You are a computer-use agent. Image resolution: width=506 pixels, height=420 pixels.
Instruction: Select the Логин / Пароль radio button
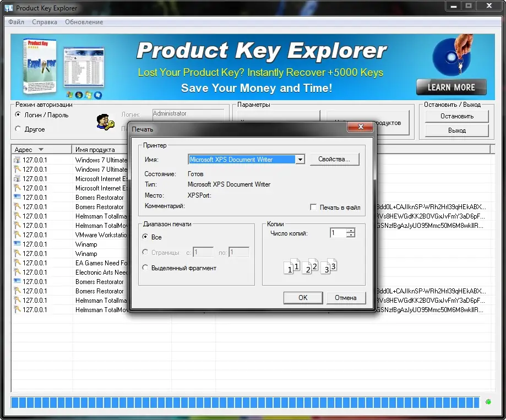18,114
